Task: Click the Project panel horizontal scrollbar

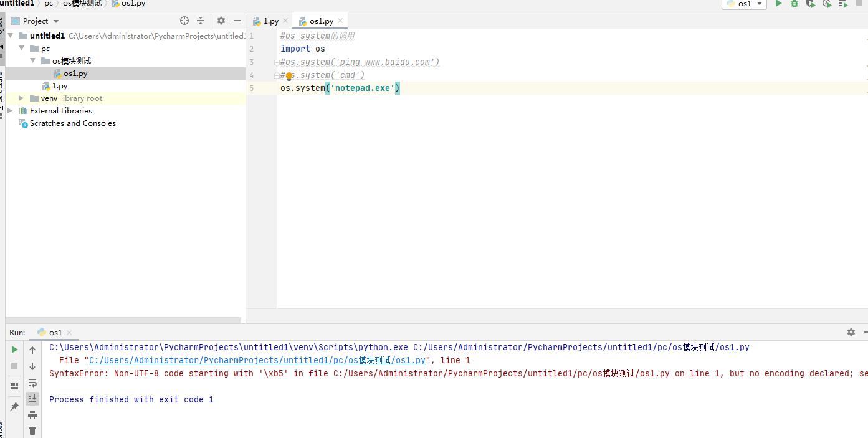Action: 123,320
